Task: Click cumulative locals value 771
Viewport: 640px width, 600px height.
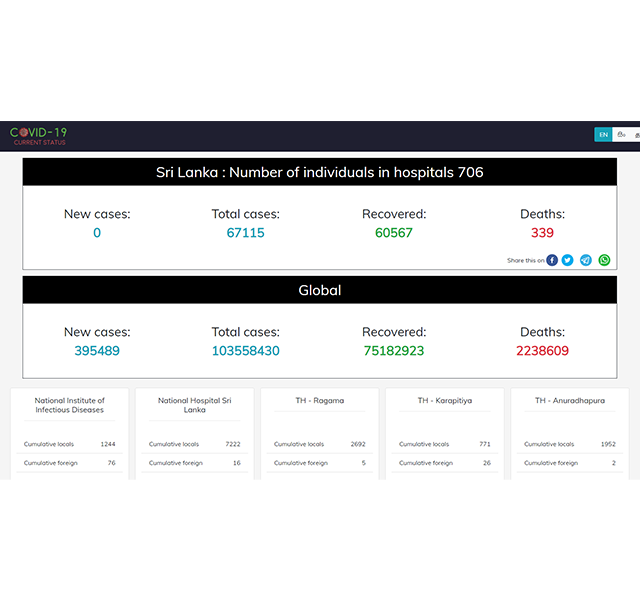Action: (485, 444)
